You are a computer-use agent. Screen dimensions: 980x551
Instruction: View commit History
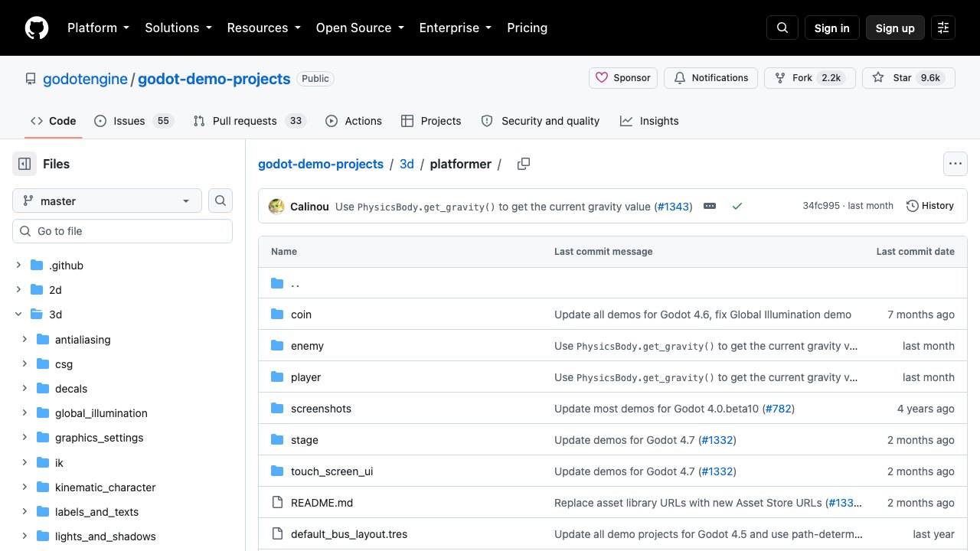tap(930, 206)
